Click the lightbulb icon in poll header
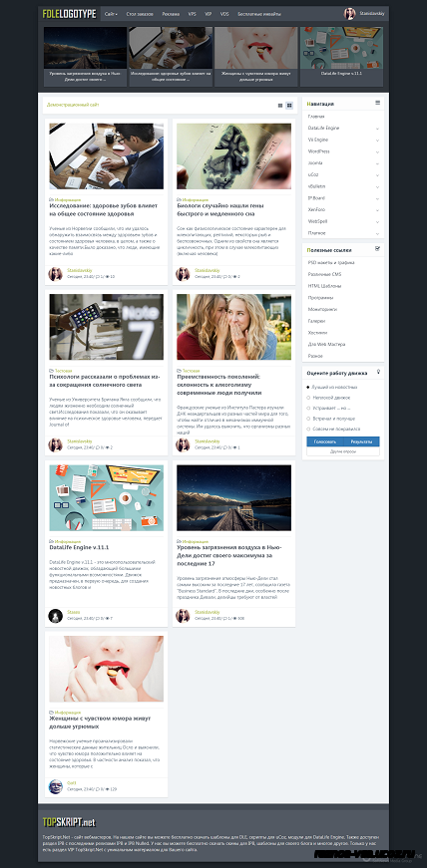This screenshot has width=427, height=868. (378, 372)
